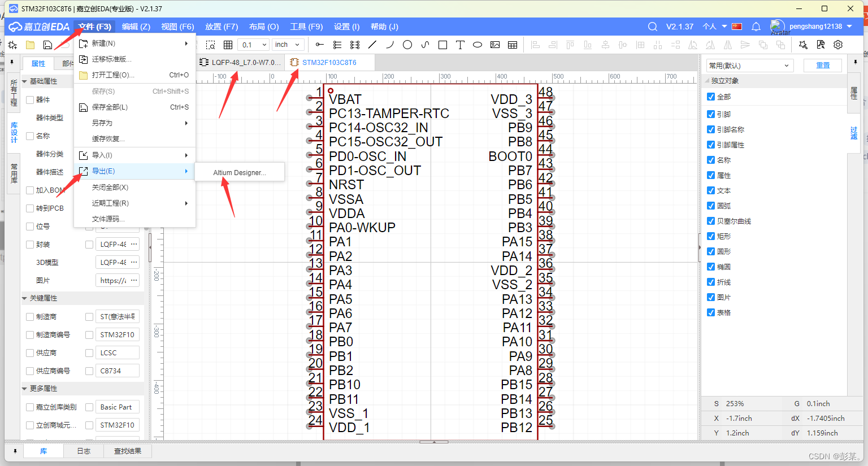868x466 pixels.
Task: Click the 3D模型 browse ellipsis button
Action: pyautogui.click(x=134, y=262)
